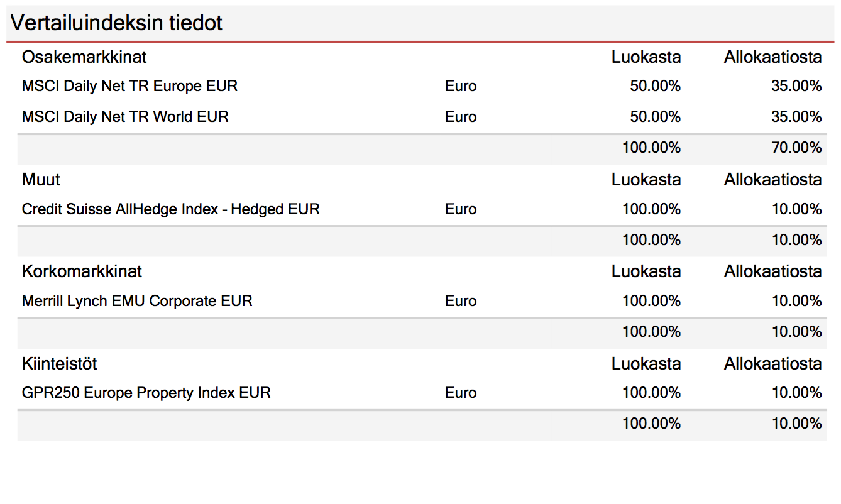Image resolution: width=841 pixels, height=504 pixels.
Task: Click Euro currency for Credit Suisse row
Action: coord(461,209)
